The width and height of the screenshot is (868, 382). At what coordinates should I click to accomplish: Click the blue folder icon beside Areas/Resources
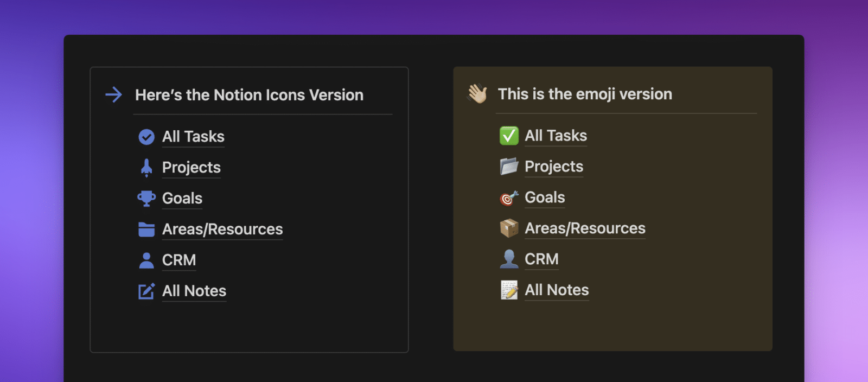pyautogui.click(x=146, y=230)
